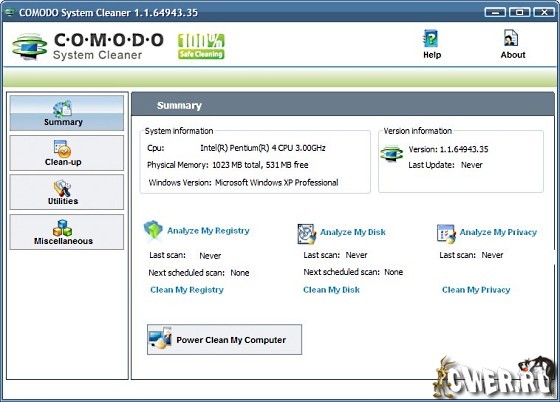
Task: Open the About icon
Action: 511,38
